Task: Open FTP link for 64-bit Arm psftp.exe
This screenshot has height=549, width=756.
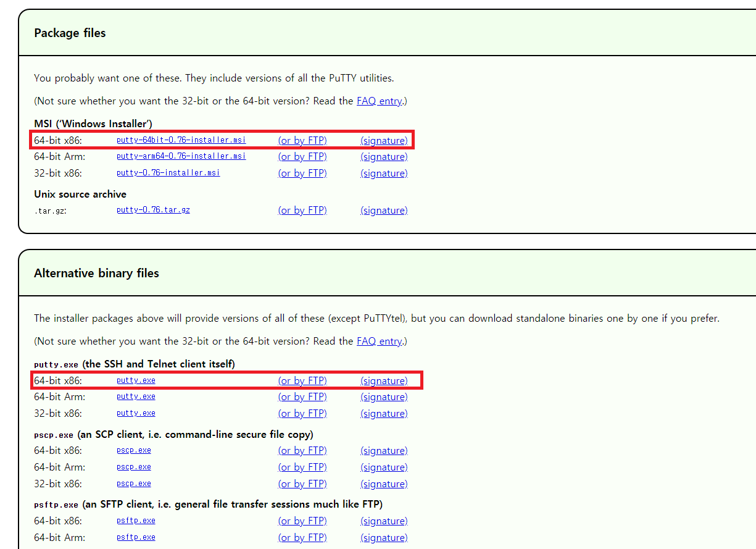Action: (x=302, y=538)
